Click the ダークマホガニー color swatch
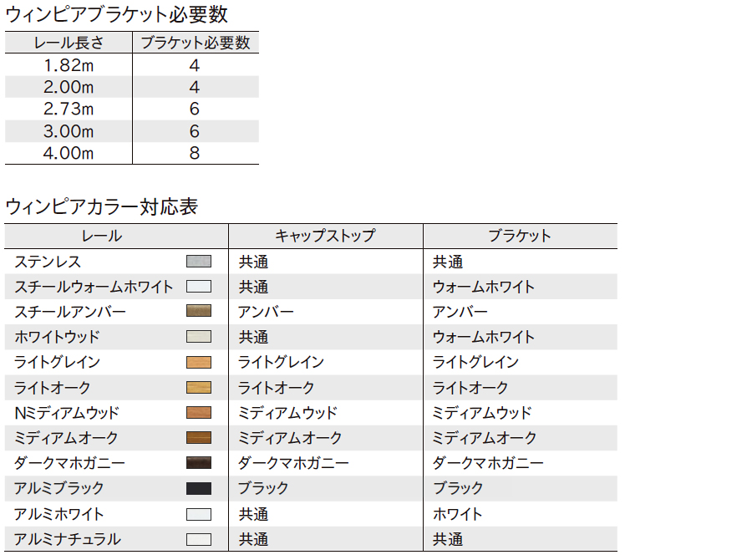The width and height of the screenshot is (752, 560). [x=199, y=463]
